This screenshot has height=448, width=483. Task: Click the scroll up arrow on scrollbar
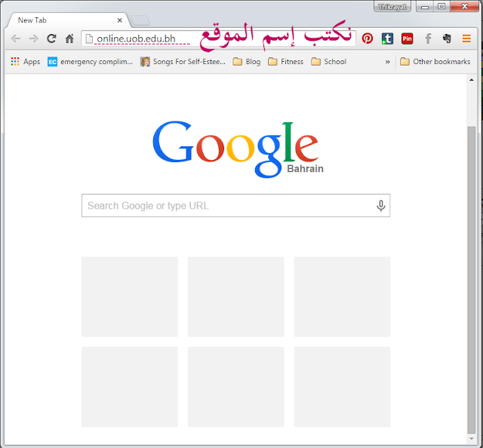[471, 80]
